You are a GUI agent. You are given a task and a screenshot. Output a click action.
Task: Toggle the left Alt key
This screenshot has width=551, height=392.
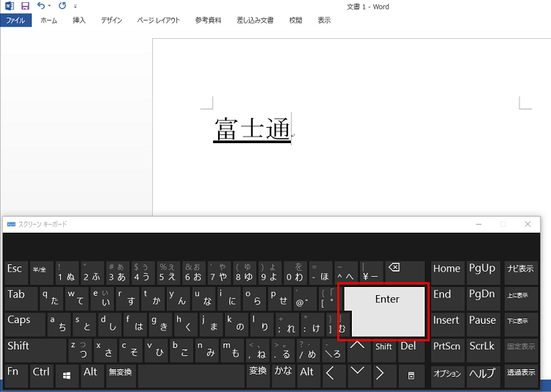point(92,376)
